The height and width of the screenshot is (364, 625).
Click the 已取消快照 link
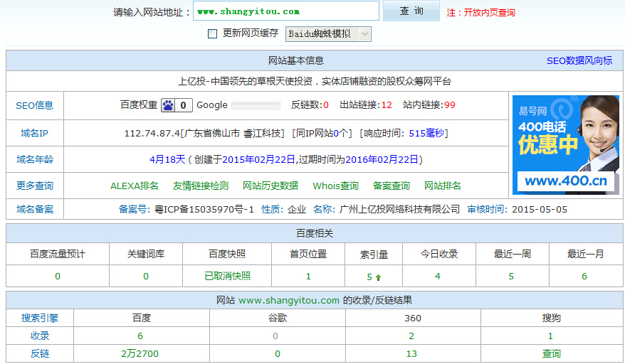point(228,276)
